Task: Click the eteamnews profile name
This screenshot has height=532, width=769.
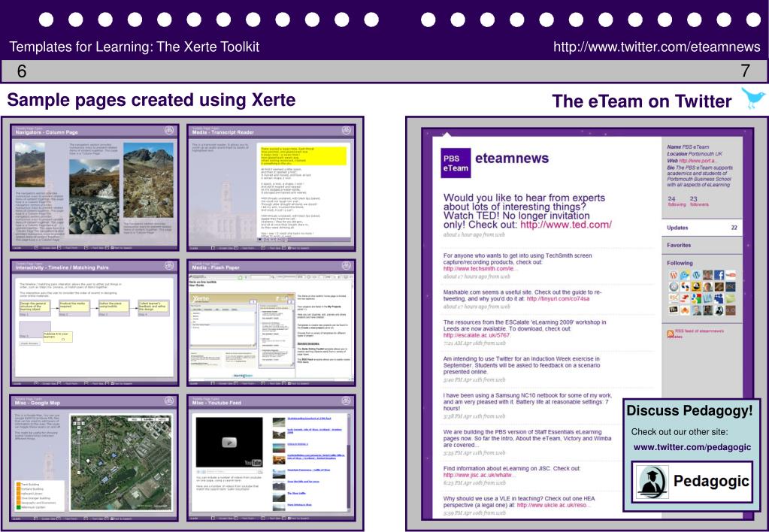Action: click(x=512, y=158)
